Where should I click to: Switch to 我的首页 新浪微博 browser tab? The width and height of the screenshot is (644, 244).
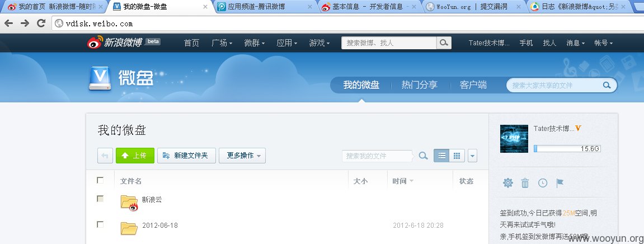54,7
